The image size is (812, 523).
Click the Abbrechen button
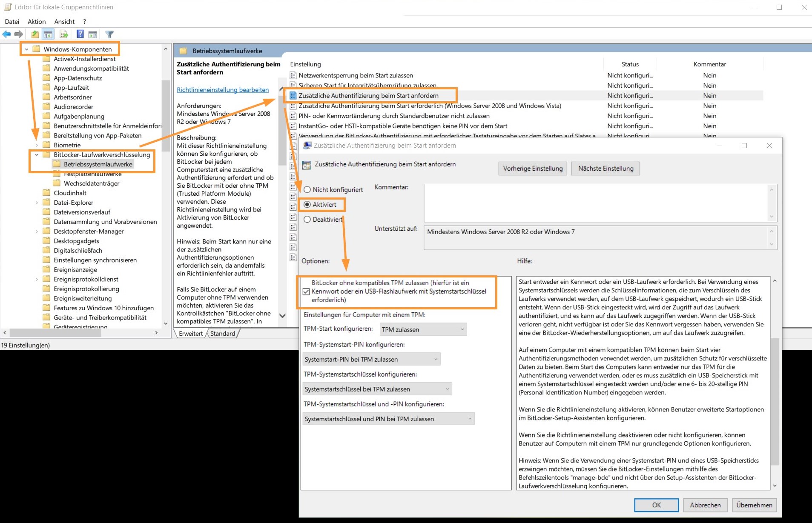pos(705,505)
